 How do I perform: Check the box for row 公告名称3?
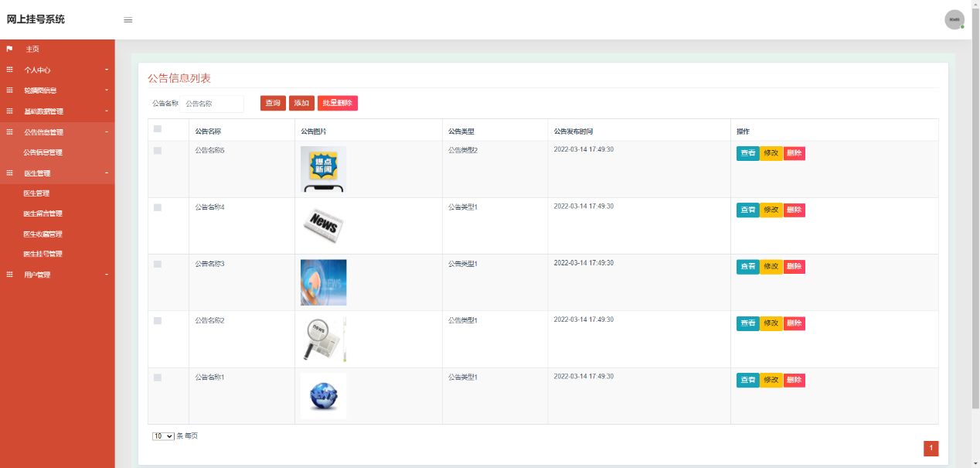click(x=158, y=264)
